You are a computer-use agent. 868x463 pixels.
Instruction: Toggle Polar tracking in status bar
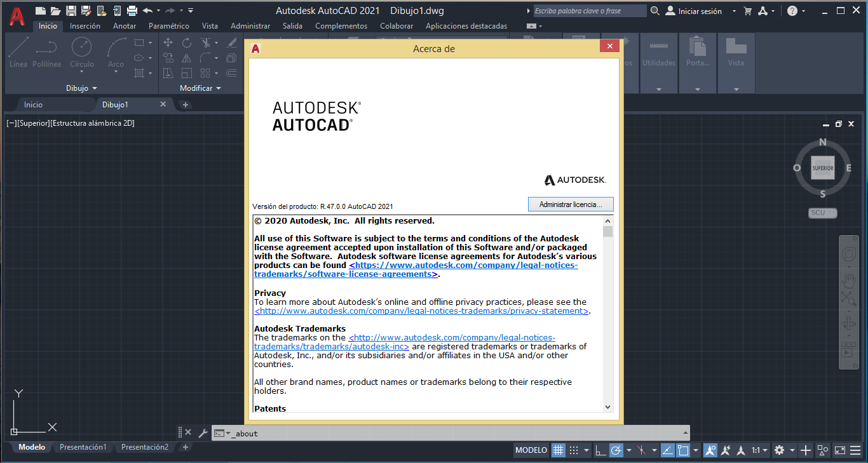(x=616, y=450)
